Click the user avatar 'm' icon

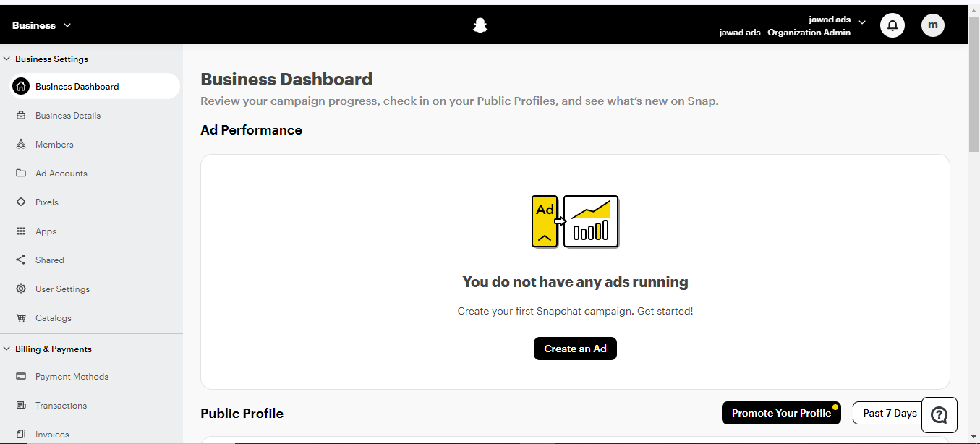[x=933, y=26]
